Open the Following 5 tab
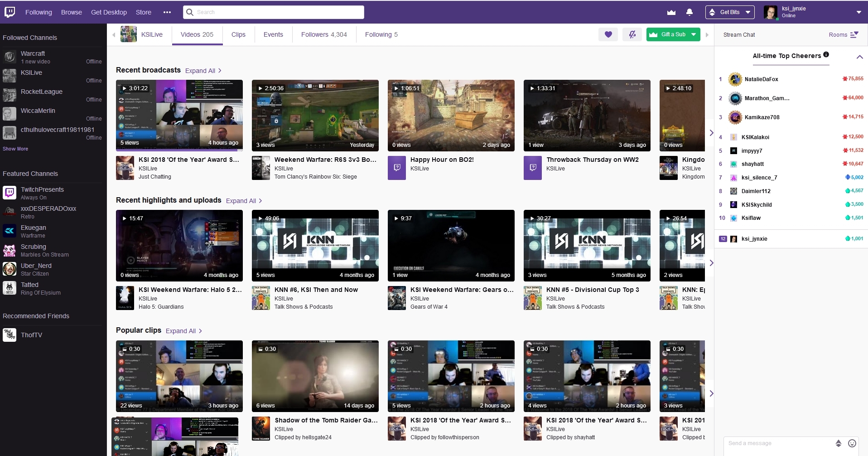This screenshot has width=868, height=456. [x=381, y=34]
